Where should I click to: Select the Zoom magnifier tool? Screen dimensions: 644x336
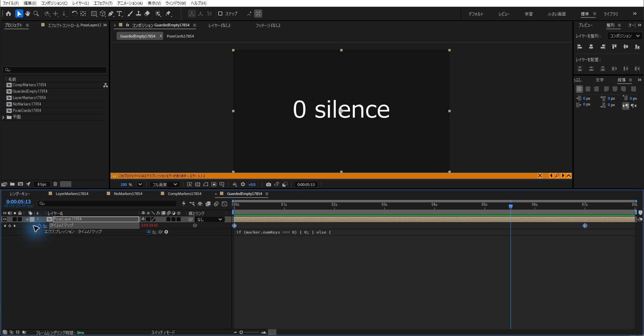pos(36,14)
